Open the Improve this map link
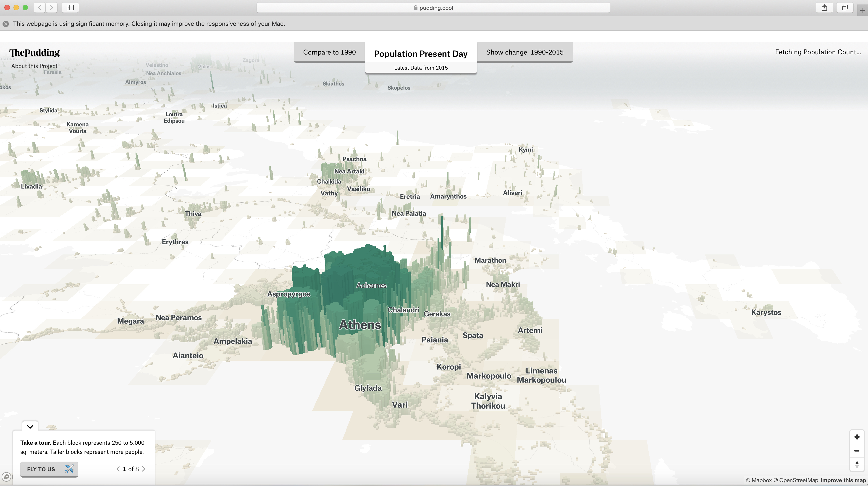The width and height of the screenshot is (868, 486). coord(843,481)
